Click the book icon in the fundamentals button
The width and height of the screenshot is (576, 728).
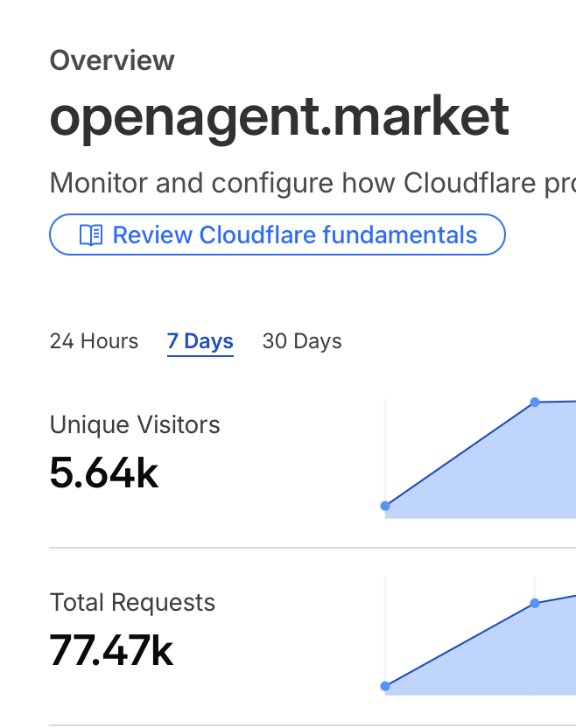[91, 234]
